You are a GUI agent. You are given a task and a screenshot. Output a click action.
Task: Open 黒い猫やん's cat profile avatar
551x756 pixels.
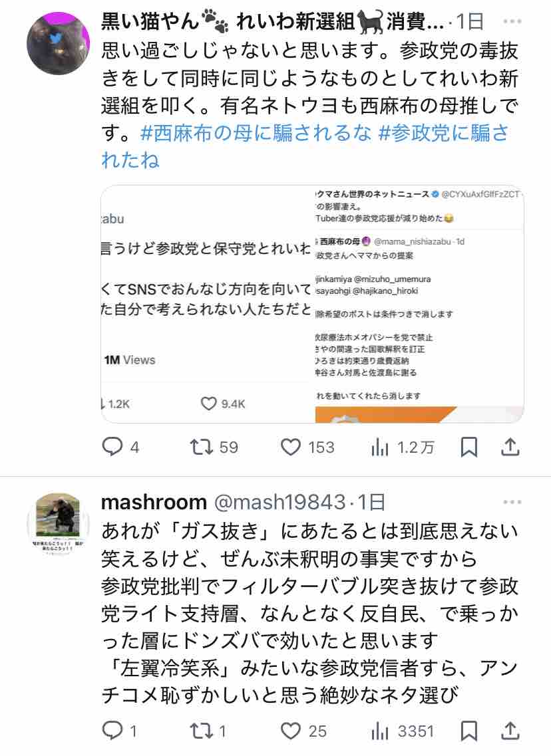tap(58, 43)
